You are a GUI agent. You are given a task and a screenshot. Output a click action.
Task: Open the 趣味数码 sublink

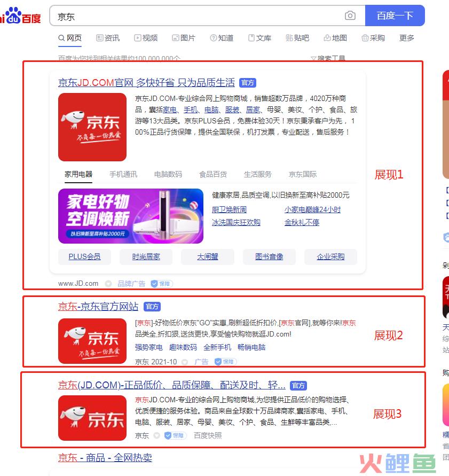pyautogui.click(x=183, y=347)
